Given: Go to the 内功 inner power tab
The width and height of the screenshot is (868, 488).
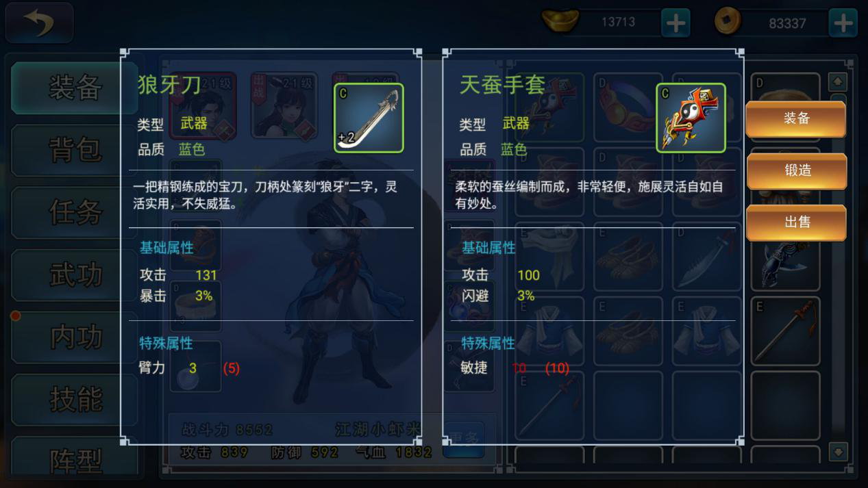Looking at the screenshot, I should tap(74, 337).
